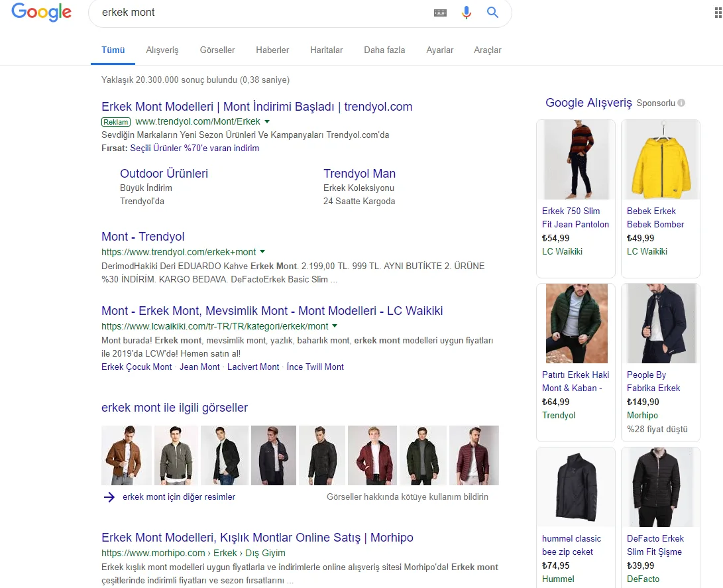Image resolution: width=723 pixels, height=588 pixels.
Task: Follow the Erkek Çocuk Mont sublink
Action: coord(137,367)
